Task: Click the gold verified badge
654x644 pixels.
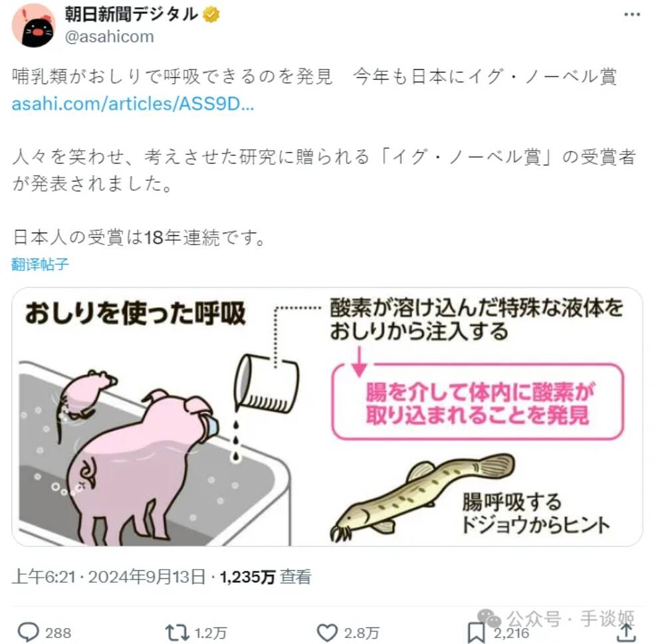Action: (x=211, y=15)
